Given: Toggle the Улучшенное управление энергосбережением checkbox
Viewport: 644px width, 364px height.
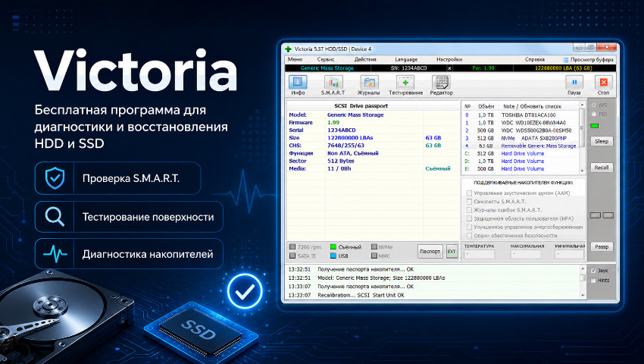Looking at the screenshot, I should pyautogui.click(x=469, y=227).
